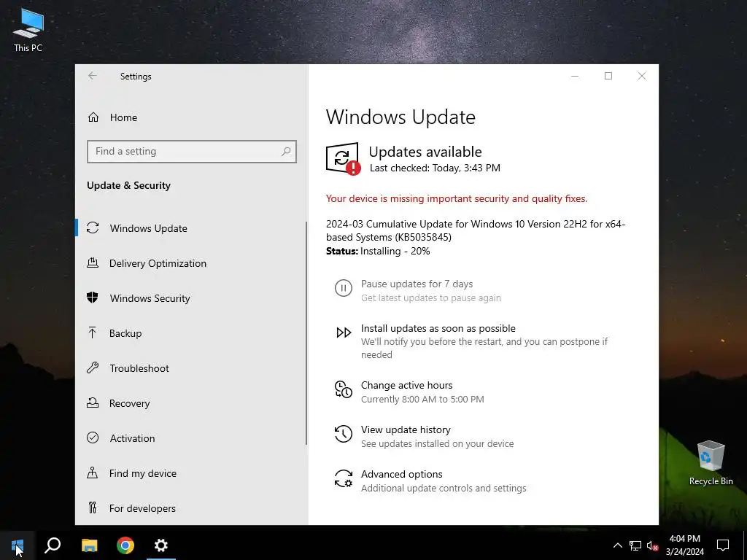Click the pause circle icon
This screenshot has width=747, height=560.
click(344, 288)
